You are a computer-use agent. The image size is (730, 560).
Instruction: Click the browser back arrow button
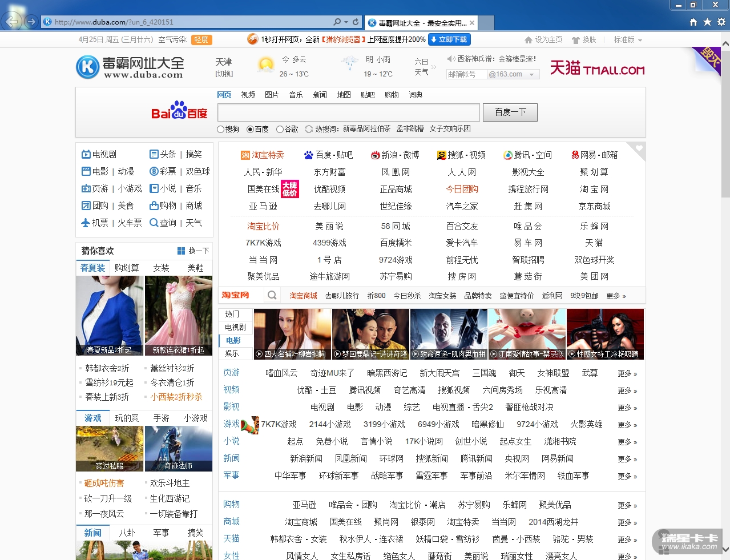pos(12,22)
